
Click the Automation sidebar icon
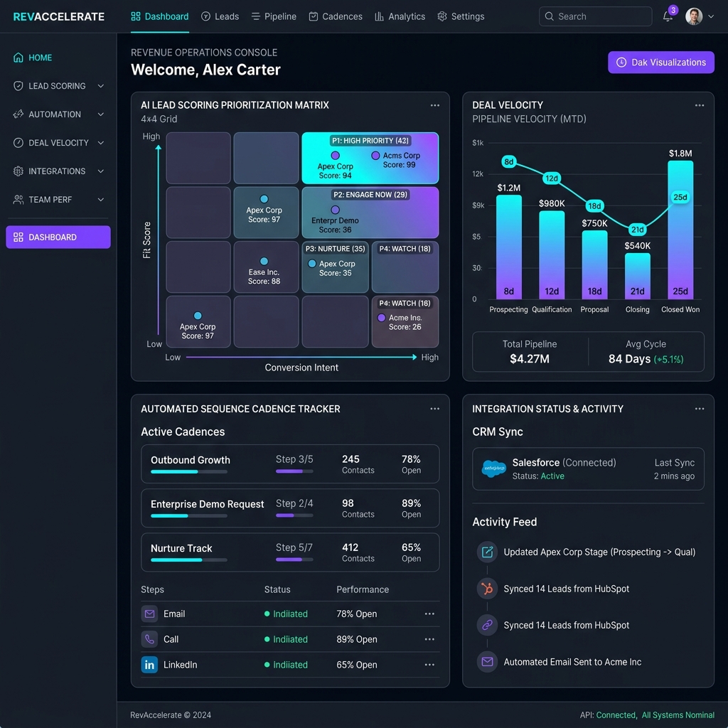[x=18, y=114]
